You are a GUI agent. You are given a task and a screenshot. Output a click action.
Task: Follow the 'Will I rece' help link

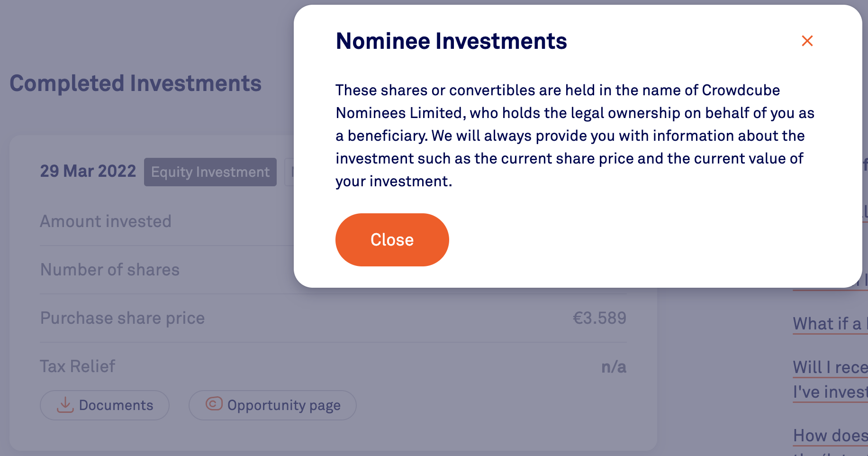(830, 368)
